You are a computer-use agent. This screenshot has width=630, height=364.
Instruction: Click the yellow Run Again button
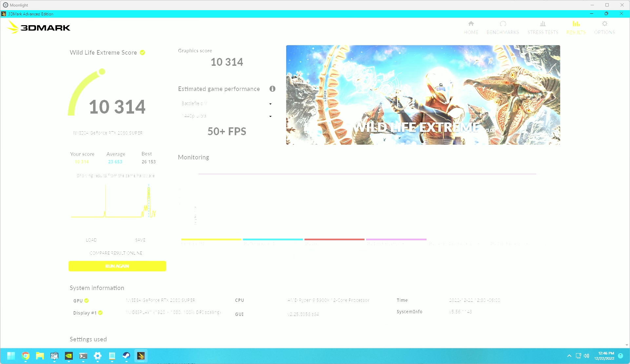117,266
